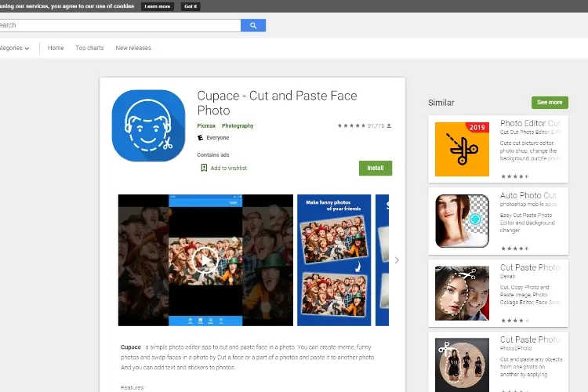This screenshot has height=392, width=588.
Task: Click the Everyone rating label
Action: tap(217, 138)
